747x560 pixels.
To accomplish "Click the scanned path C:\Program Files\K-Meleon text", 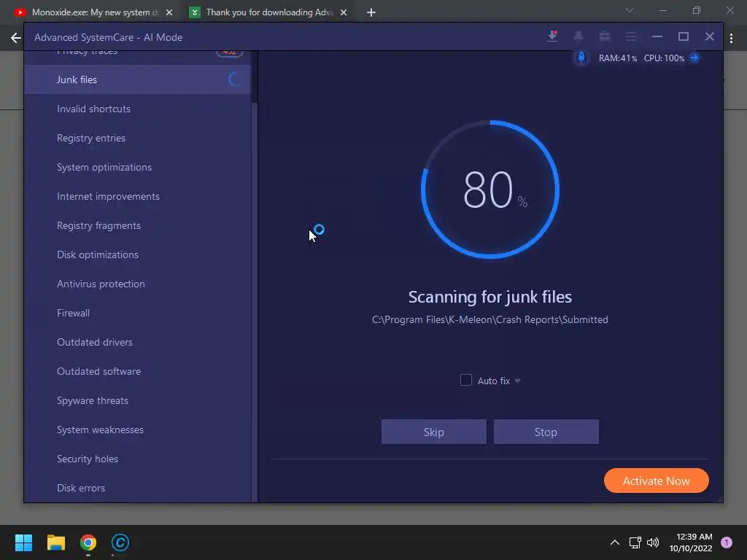I will (489, 319).
